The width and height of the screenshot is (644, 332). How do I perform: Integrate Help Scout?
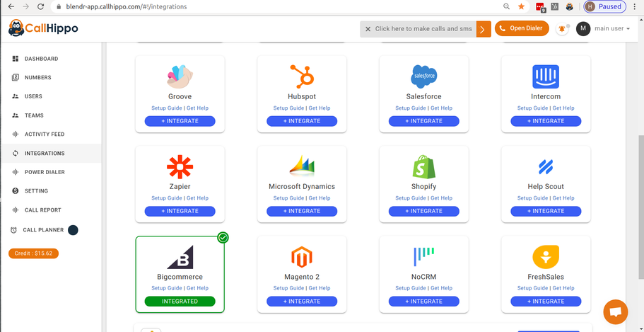tap(546, 211)
